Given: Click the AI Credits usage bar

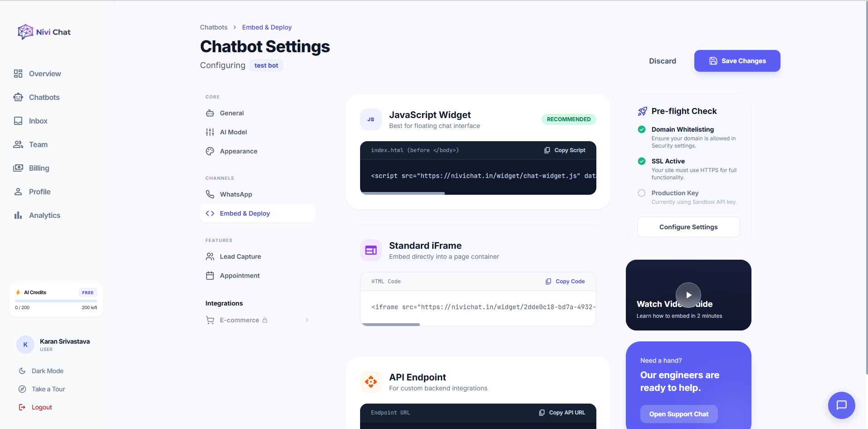Looking at the screenshot, I should coord(56,301).
